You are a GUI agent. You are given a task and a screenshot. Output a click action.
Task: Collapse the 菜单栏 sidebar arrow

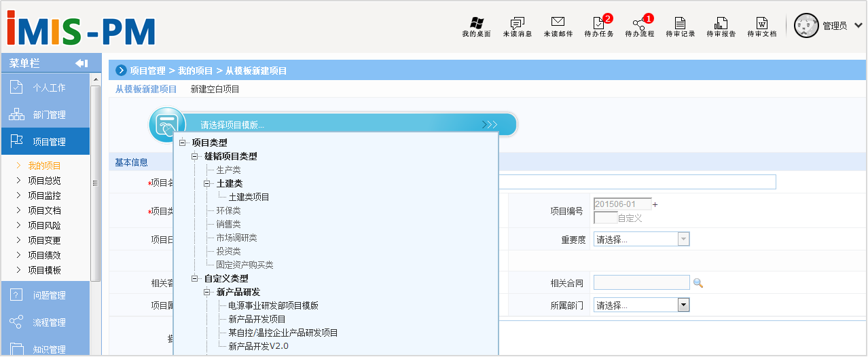(82, 63)
